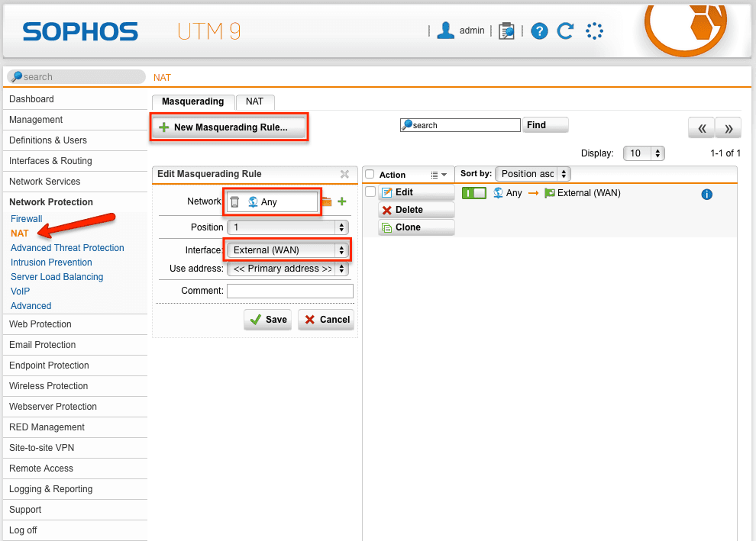Open the Interface External (WAN) dropdown
The width and height of the screenshot is (756, 541).
point(288,250)
